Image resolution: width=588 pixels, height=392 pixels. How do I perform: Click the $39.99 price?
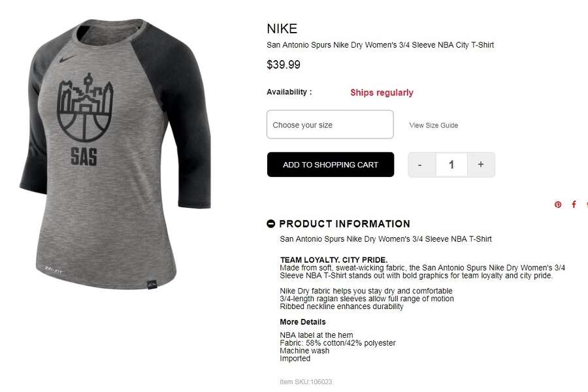point(284,65)
